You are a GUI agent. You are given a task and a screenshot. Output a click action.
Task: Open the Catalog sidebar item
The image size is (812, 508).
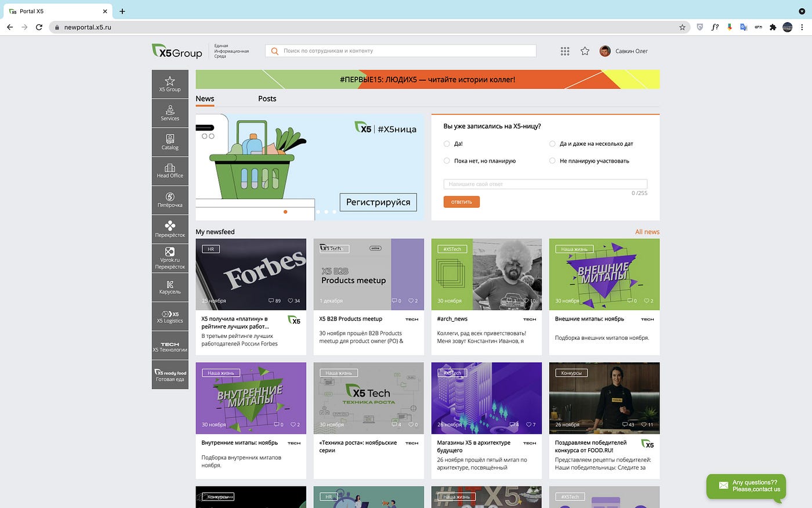170,142
